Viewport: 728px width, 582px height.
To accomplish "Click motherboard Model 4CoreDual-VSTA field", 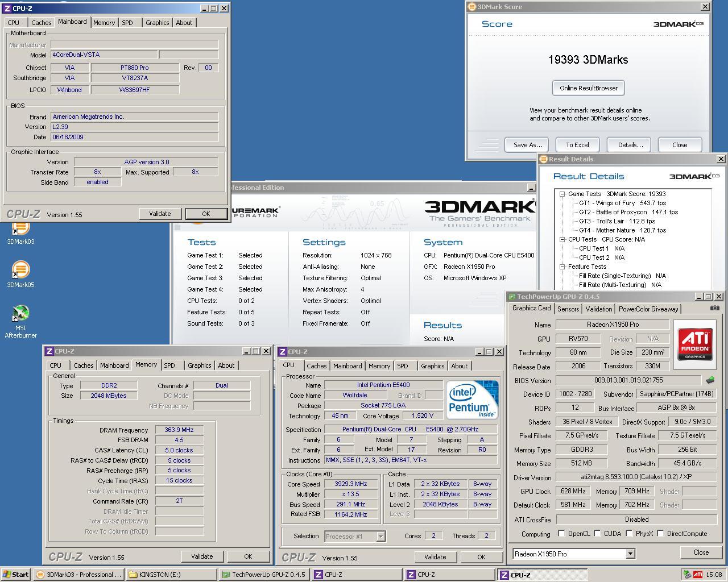I will 104,55.
